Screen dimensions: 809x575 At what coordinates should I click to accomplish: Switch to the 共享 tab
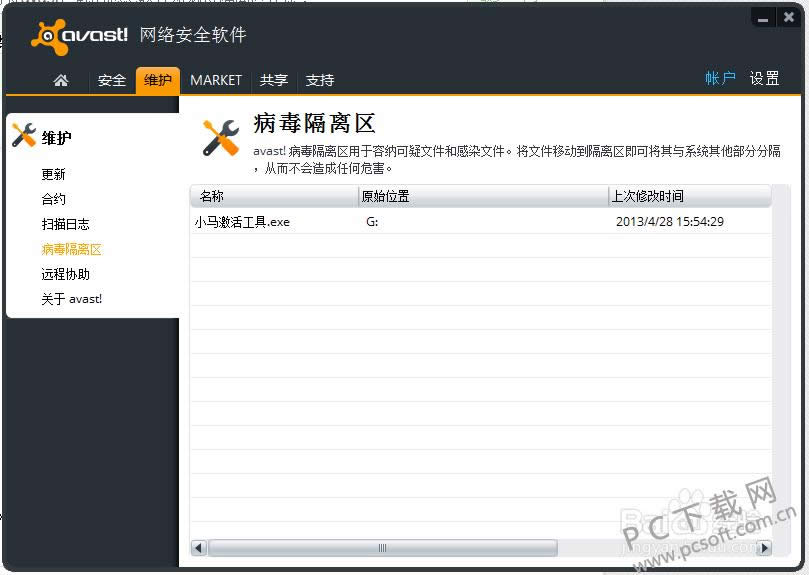tap(274, 80)
